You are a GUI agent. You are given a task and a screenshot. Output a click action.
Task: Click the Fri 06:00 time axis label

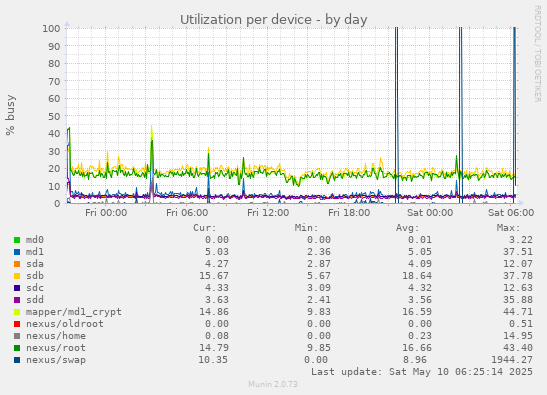(x=187, y=213)
